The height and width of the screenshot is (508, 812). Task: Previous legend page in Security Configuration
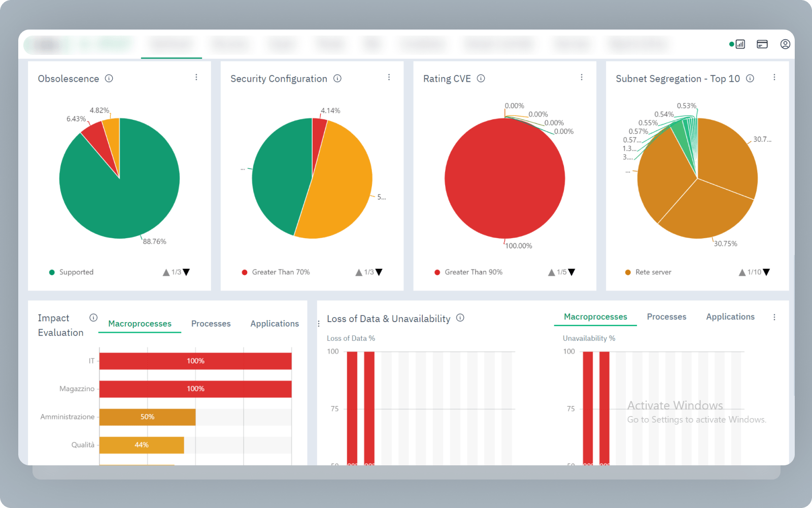point(359,272)
